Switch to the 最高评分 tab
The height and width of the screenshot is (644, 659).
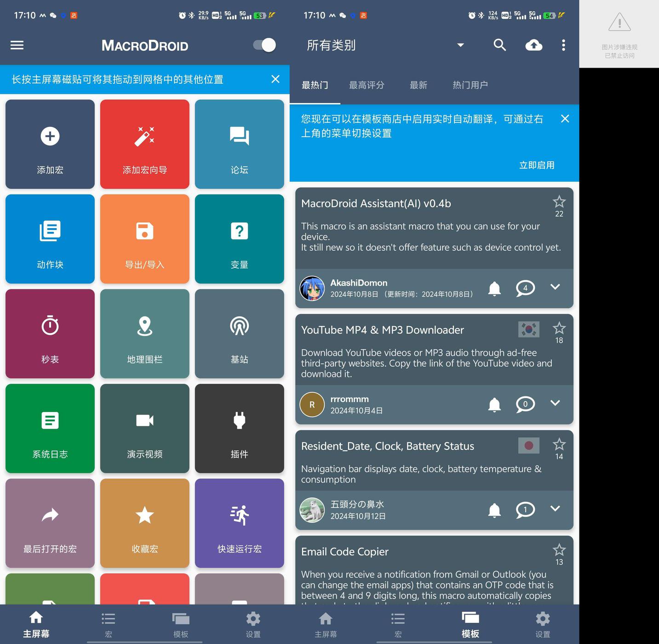point(367,85)
